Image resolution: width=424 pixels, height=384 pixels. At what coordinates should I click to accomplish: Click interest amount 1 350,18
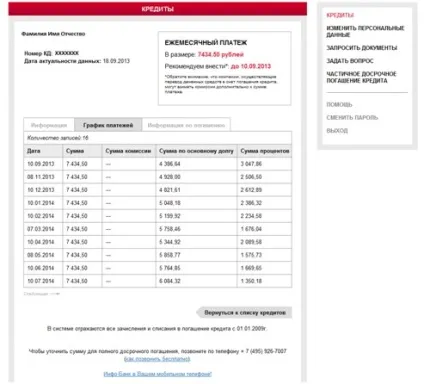tap(251, 281)
